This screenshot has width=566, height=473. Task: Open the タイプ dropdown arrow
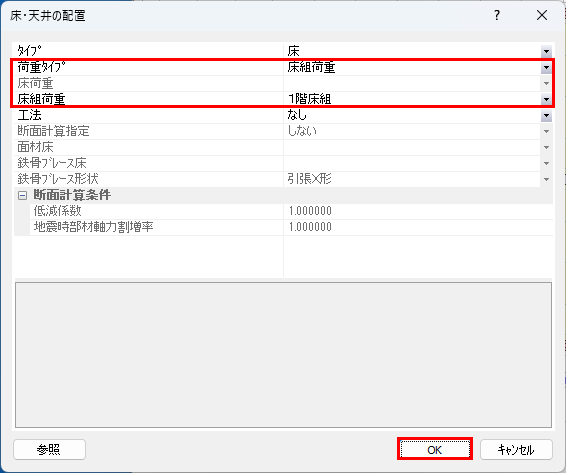tap(546, 52)
